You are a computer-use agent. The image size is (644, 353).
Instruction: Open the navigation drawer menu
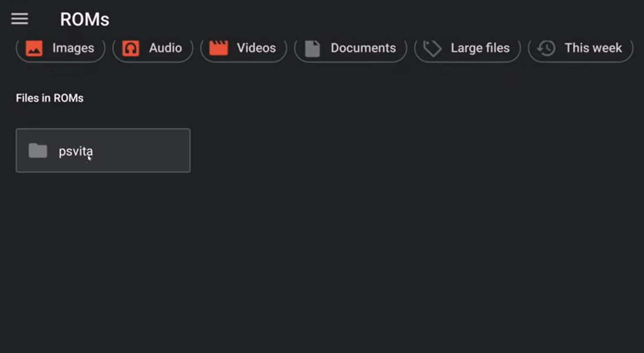point(19,19)
